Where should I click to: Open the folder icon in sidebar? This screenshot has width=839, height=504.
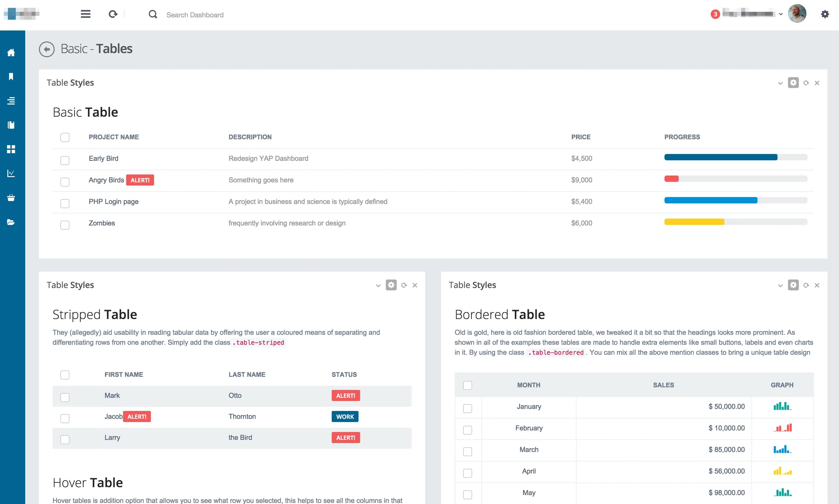[x=11, y=222]
